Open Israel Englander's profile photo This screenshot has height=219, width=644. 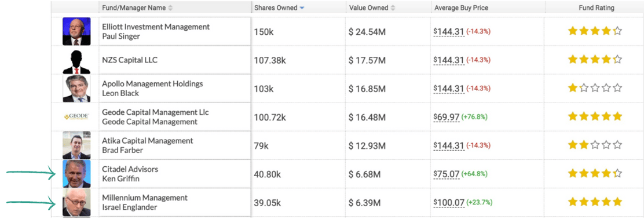click(76, 202)
